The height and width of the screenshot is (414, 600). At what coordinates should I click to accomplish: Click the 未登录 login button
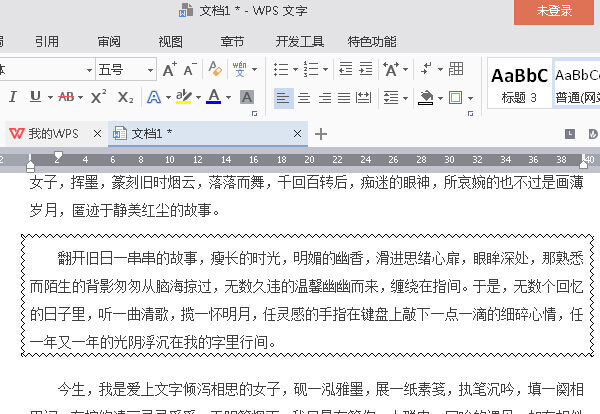coord(554,11)
